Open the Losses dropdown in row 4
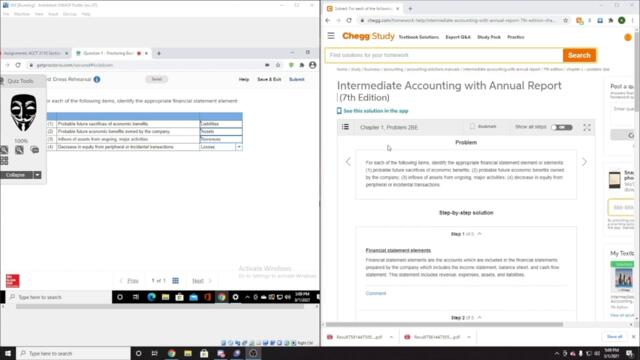Image resolution: width=640 pixels, height=360 pixels. (x=239, y=147)
